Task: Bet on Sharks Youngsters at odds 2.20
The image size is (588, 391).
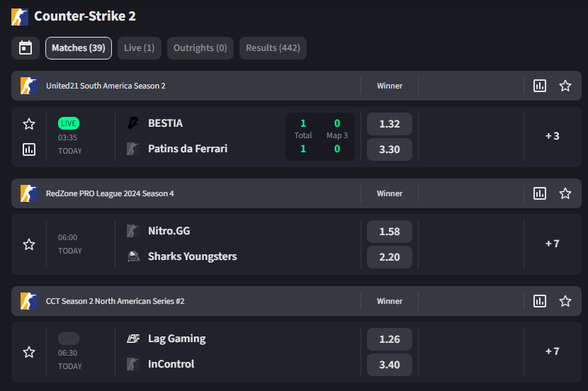Action: coord(390,256)
